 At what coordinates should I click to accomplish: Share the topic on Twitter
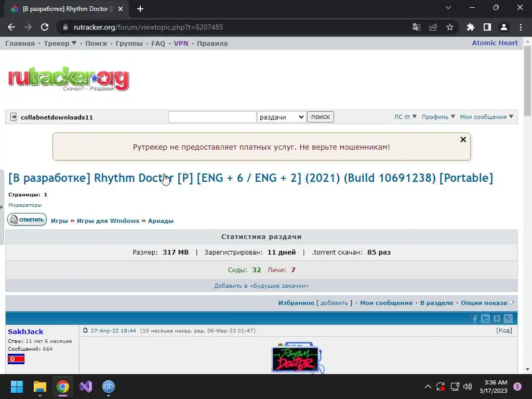pos(486,318)
